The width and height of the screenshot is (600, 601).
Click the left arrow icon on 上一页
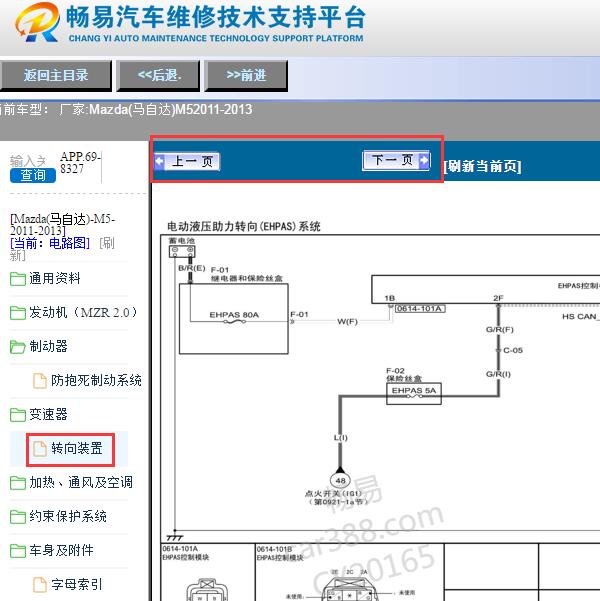159,161
